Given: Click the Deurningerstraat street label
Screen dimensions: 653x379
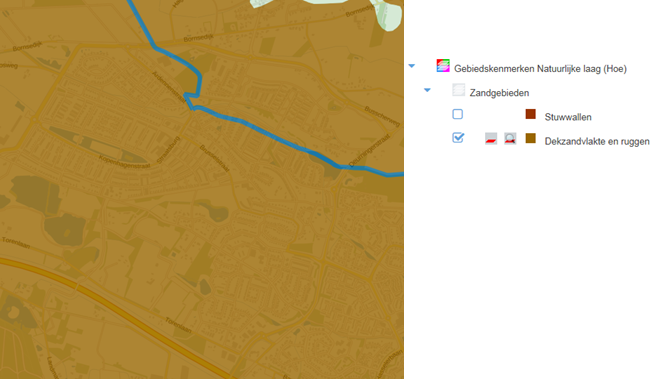Looking at the screenshot, I should 370,150.
